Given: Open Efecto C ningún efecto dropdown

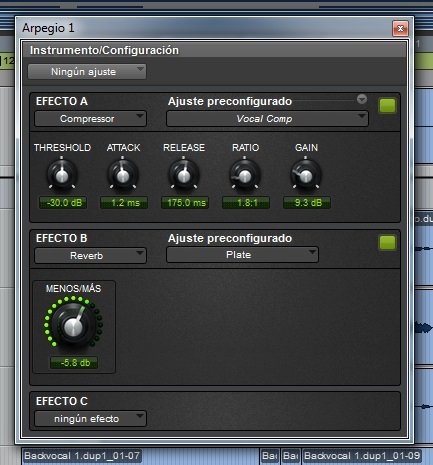Looking at the screenshot, I should [x=90, y=418].
